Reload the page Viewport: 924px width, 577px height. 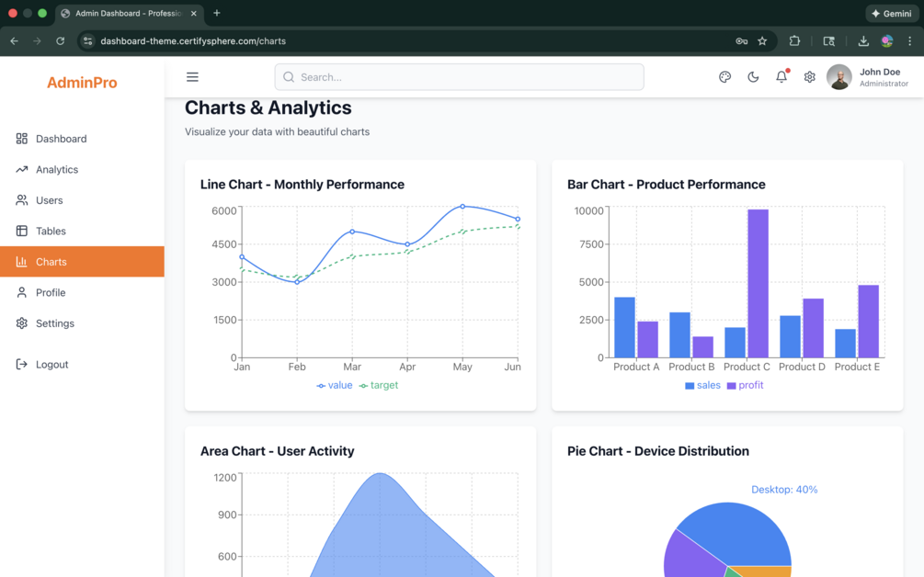[x=60, y=40]
